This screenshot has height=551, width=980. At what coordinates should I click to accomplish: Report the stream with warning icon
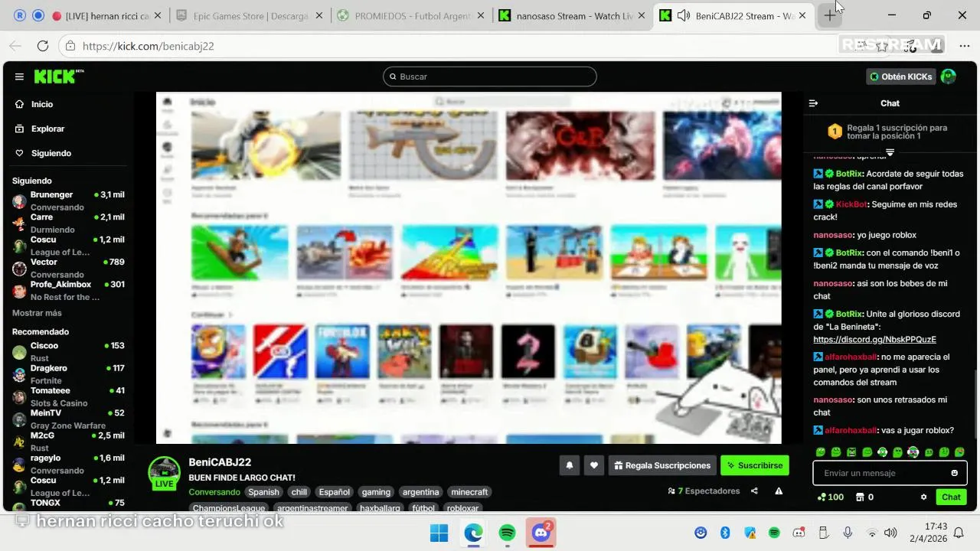click(779, 491)
